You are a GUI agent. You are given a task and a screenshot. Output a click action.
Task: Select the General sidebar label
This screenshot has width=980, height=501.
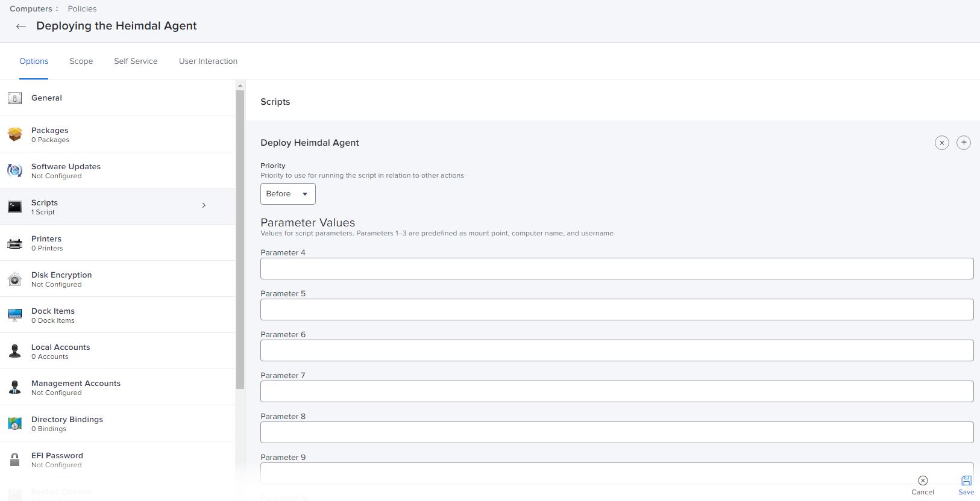point(46,98)
